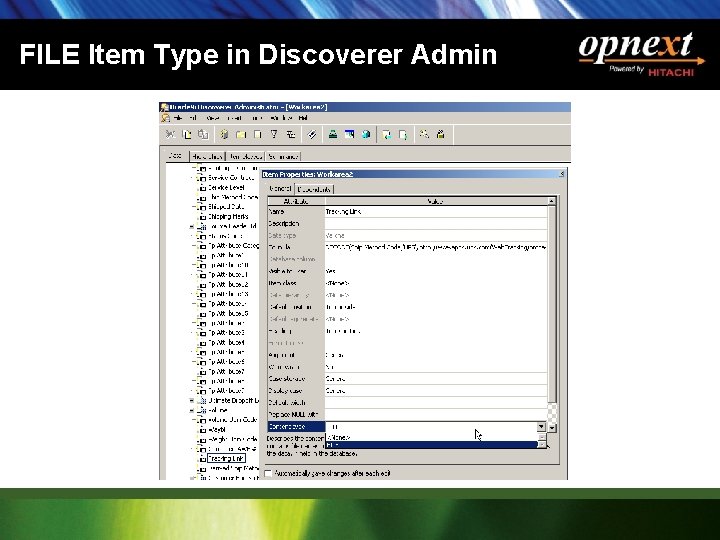Select the Tracking Link tree item

click(226, 458)
